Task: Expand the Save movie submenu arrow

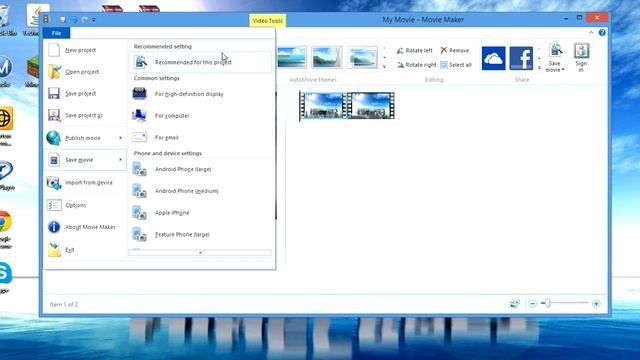Action: coord(120,160)
